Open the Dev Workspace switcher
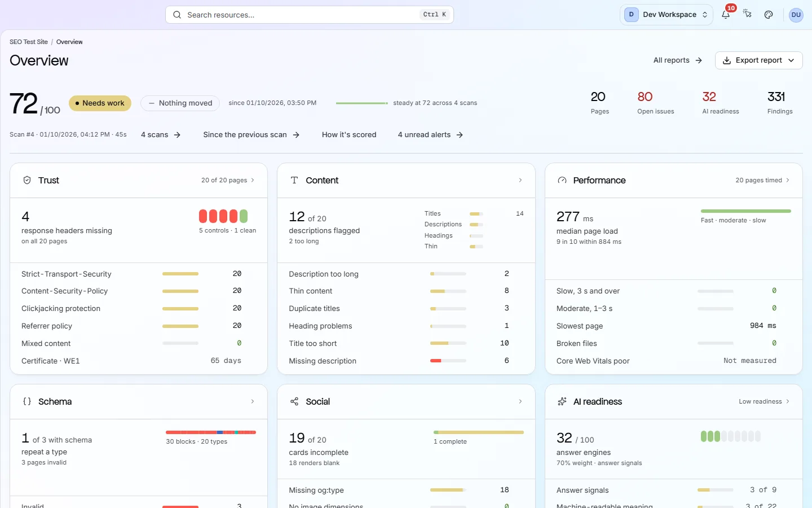The height and width of the screenshot is (508, 812). [667, 15]
